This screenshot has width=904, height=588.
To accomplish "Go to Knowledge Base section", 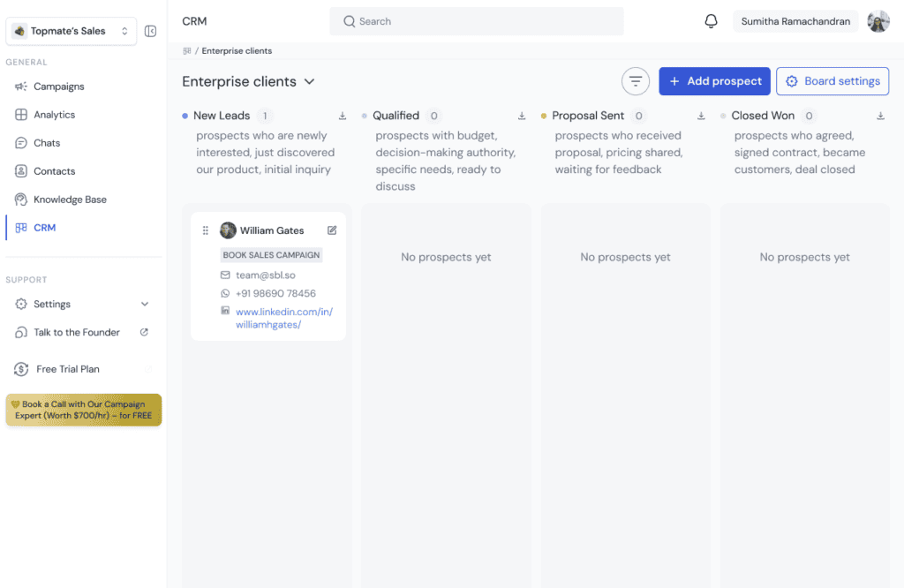I will [x=70, y=200].
